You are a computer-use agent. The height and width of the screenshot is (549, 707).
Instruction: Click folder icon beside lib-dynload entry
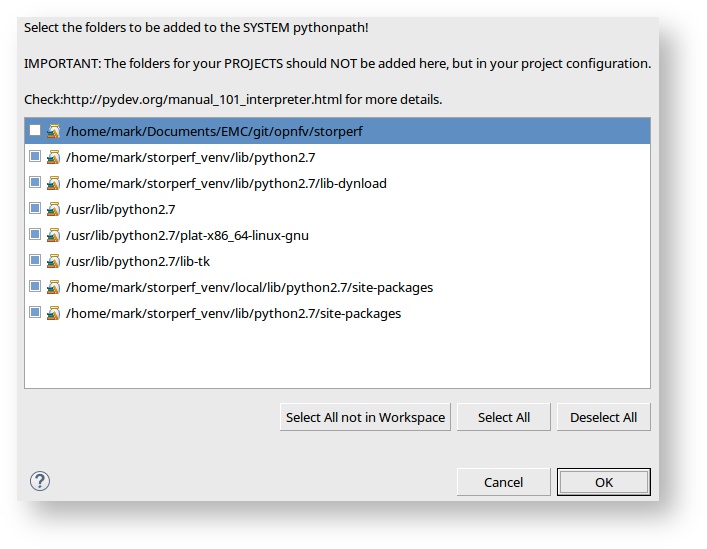click(53, 183)
